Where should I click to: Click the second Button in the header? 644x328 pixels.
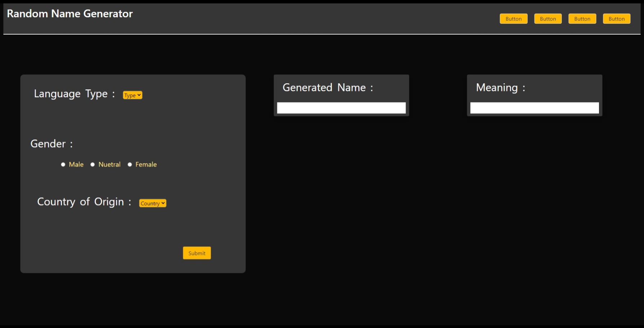tap(547, 18)
